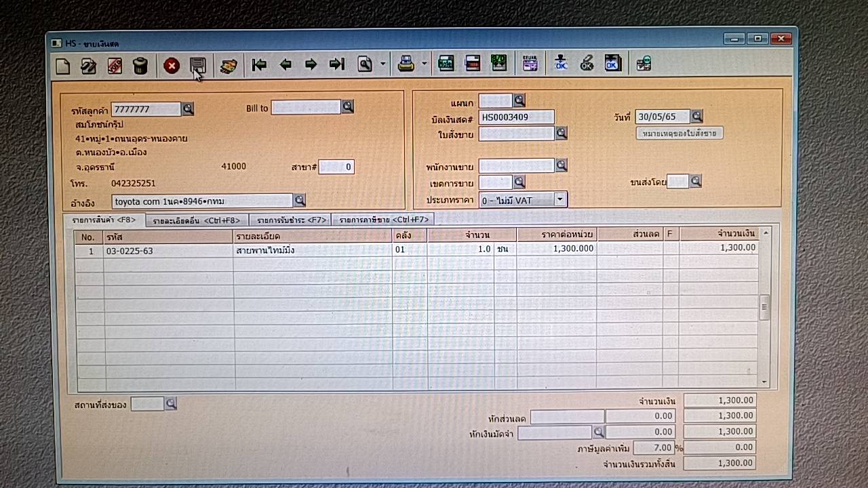Select description cell สายพานไทม์มิ่ง
The image size is (868, 488).
pos(313,250)
